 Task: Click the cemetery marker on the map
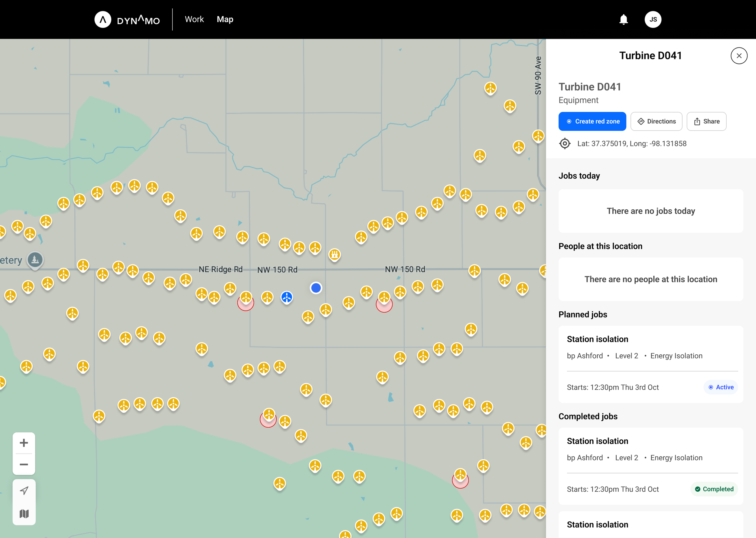coord(35,259)
